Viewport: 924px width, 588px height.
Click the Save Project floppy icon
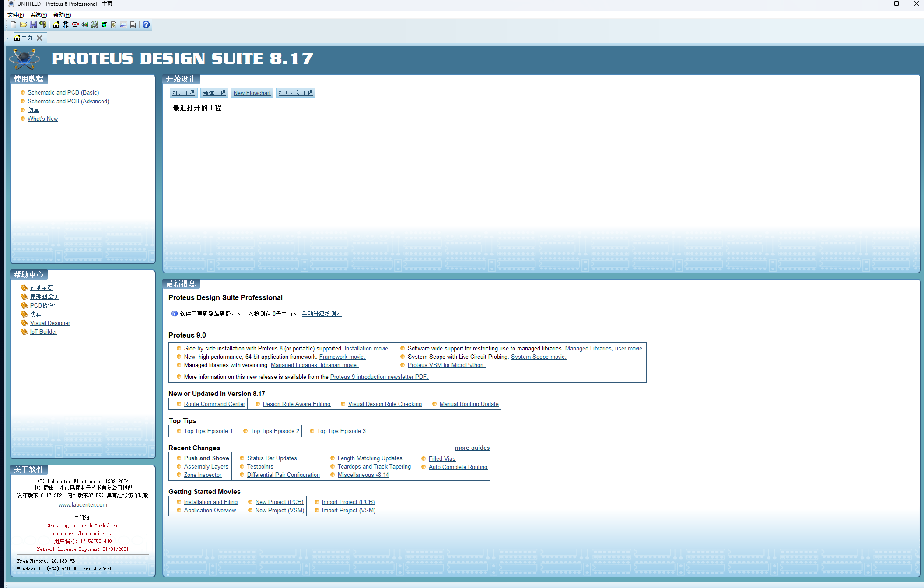tap(33, 25)
